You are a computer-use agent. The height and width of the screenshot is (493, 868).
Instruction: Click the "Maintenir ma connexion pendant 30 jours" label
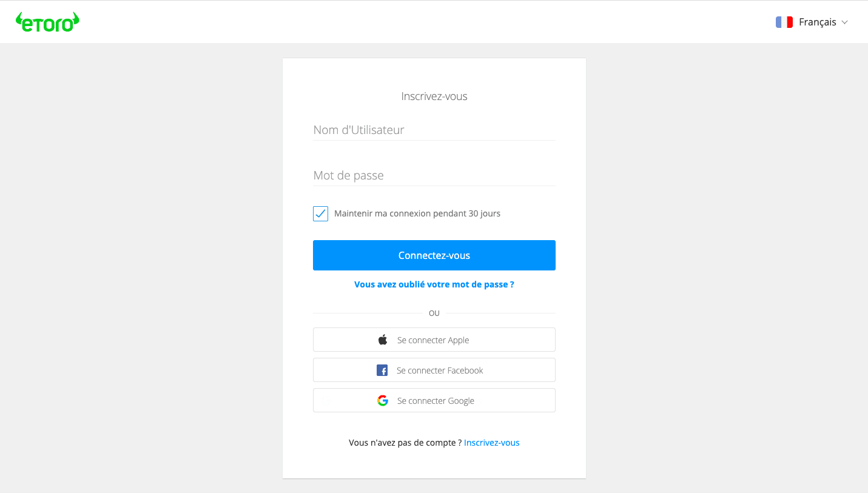pos(417,213)
